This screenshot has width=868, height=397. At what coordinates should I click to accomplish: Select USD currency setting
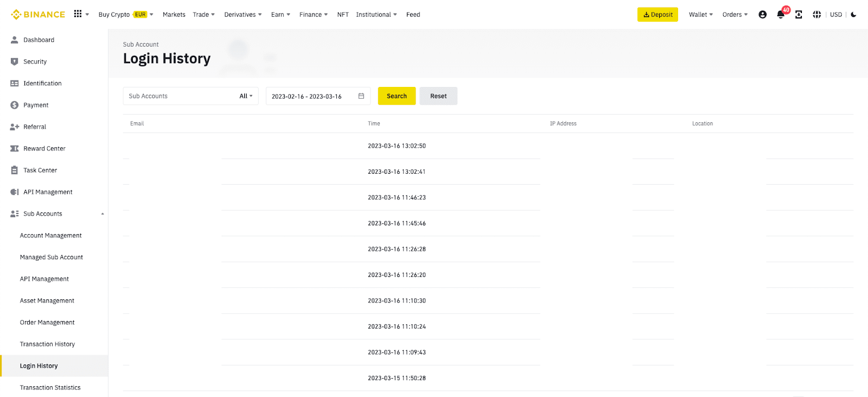click(x=835, y=15)
